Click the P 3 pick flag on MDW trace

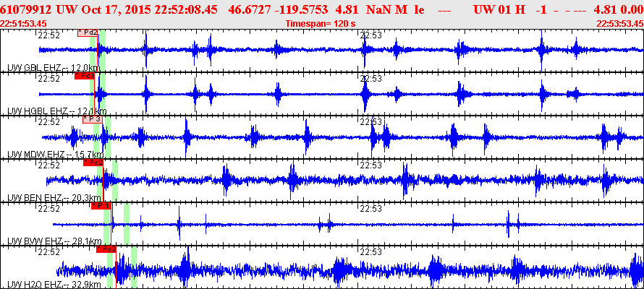pyautogui.click(x=93, y=119)
